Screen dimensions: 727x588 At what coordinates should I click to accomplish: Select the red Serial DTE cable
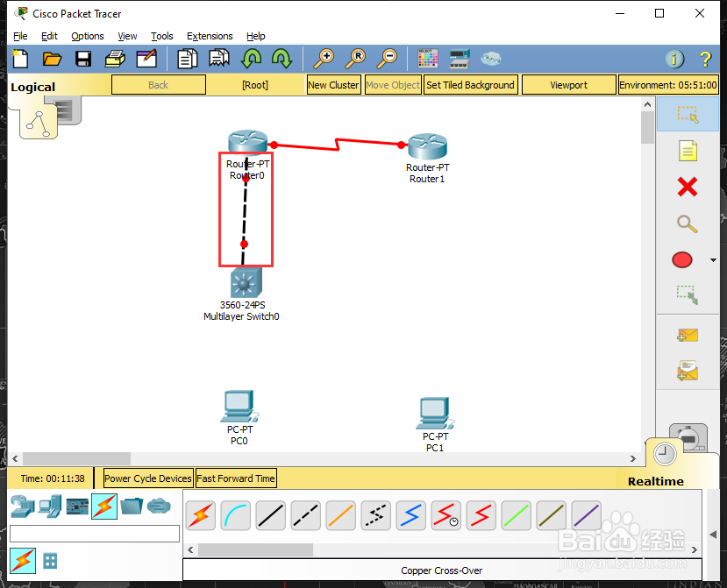click(481, 515)
